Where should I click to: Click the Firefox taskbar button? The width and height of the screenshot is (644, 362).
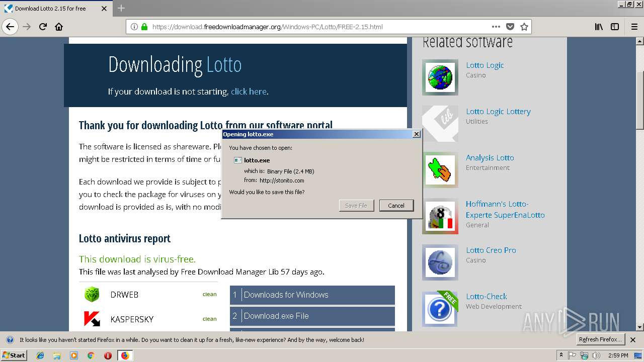click(x=125, y=355)
